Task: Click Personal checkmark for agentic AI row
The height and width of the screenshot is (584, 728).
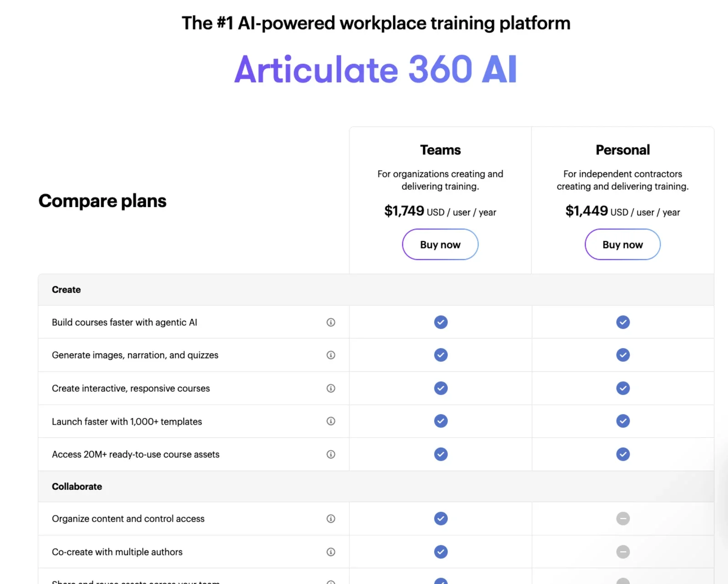Action: [x=623, y=322]
